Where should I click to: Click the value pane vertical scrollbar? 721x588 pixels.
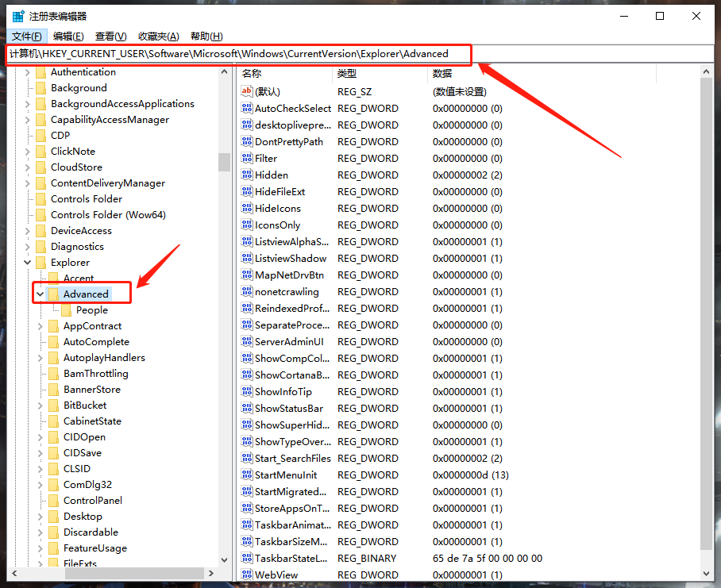click(x=707, y=317)
